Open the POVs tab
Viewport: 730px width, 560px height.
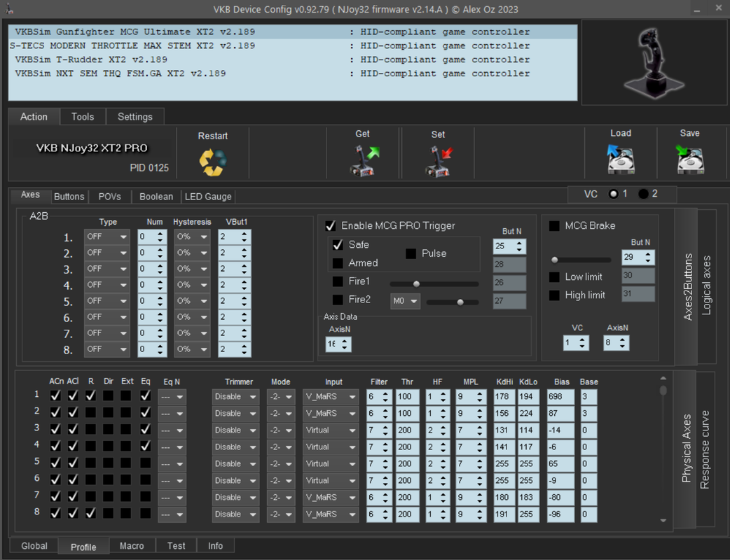click(x=109, y=197)
